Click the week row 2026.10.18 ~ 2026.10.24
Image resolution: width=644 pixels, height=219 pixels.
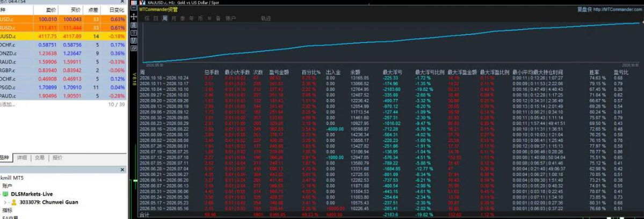pyautogui.click(x=164, y=77)
